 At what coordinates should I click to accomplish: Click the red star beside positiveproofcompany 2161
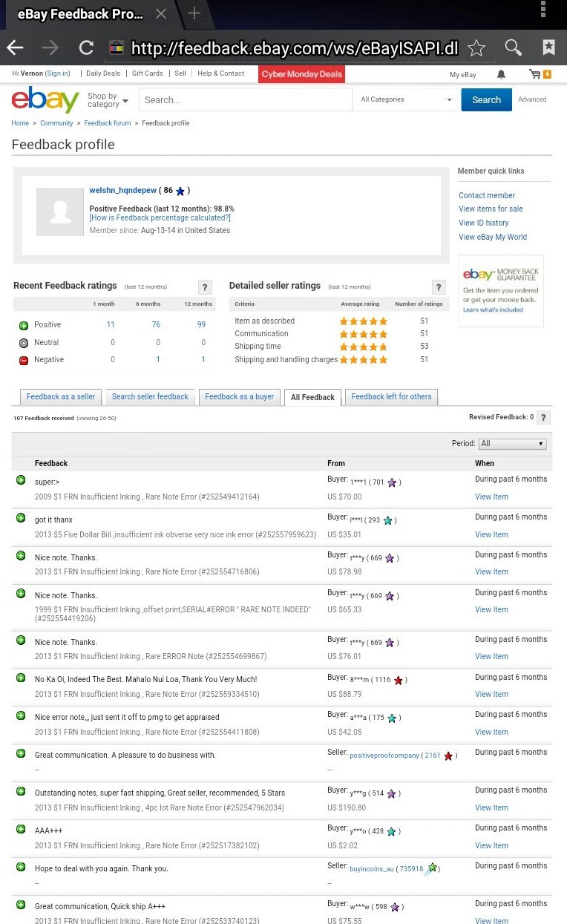click(448, 756)
